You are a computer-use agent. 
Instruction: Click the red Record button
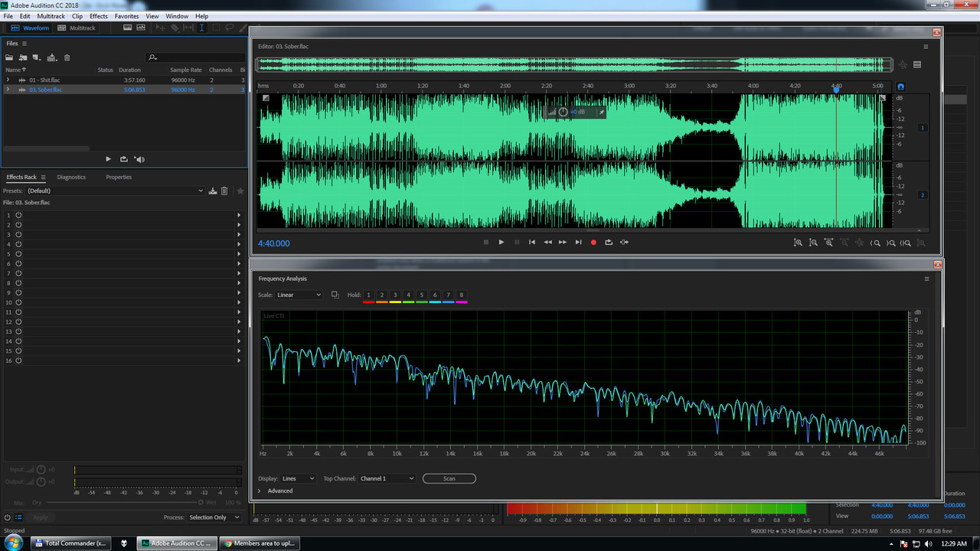[x=593, y=242]
